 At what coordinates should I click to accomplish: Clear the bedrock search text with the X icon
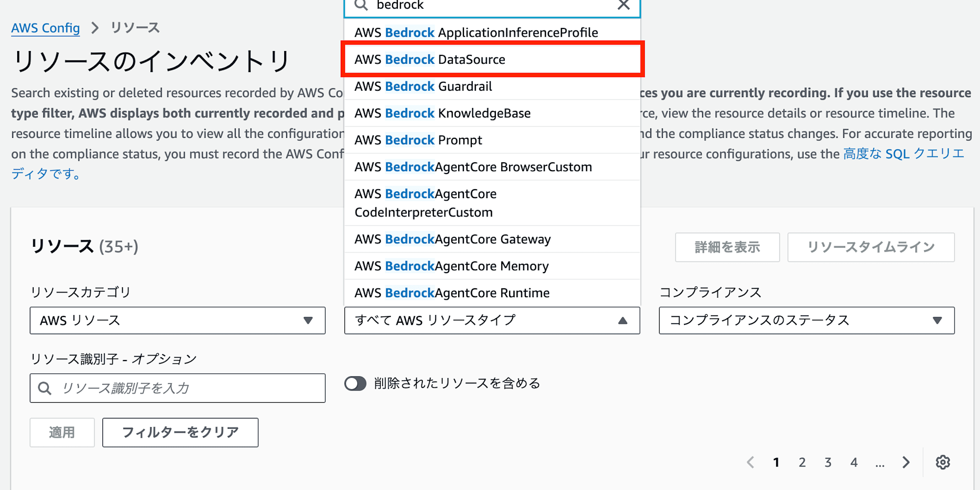(623, 5)
